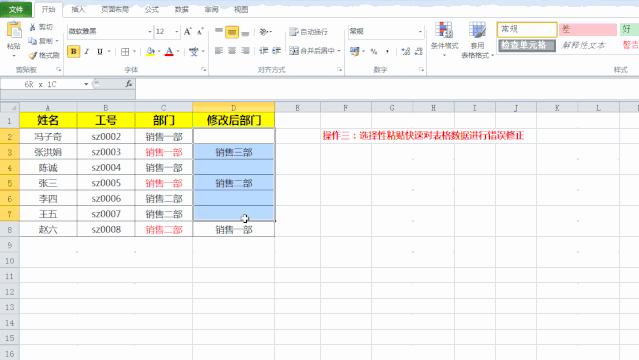
Task: Switch to the Insert (插入) tab
Action: click(x=78, y=9)
